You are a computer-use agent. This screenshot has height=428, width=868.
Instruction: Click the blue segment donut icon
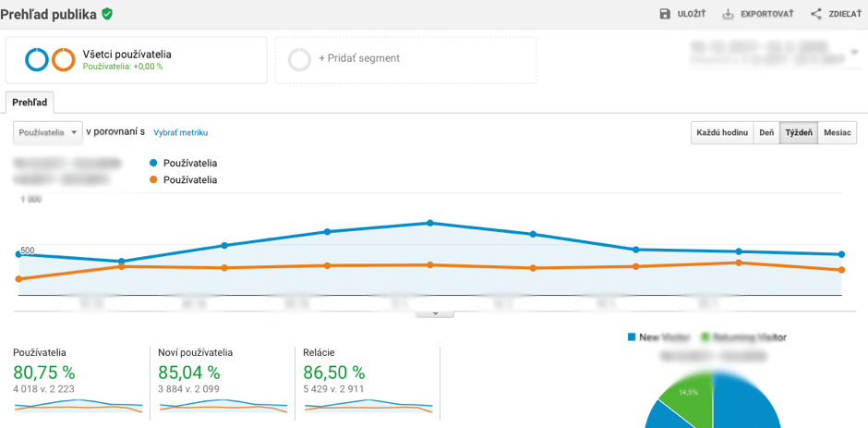tap(37, 59)
